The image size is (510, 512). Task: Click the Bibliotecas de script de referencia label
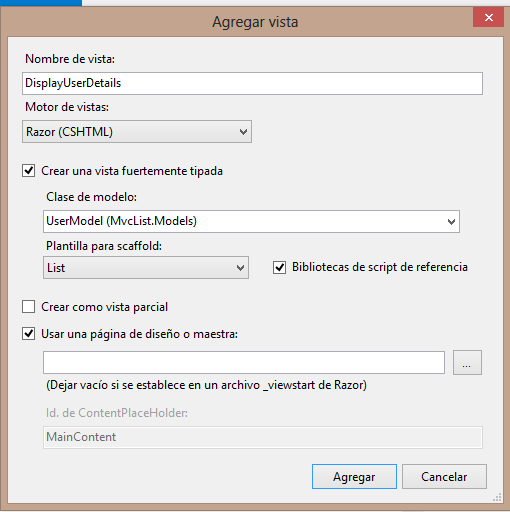(x=380, y=267)
